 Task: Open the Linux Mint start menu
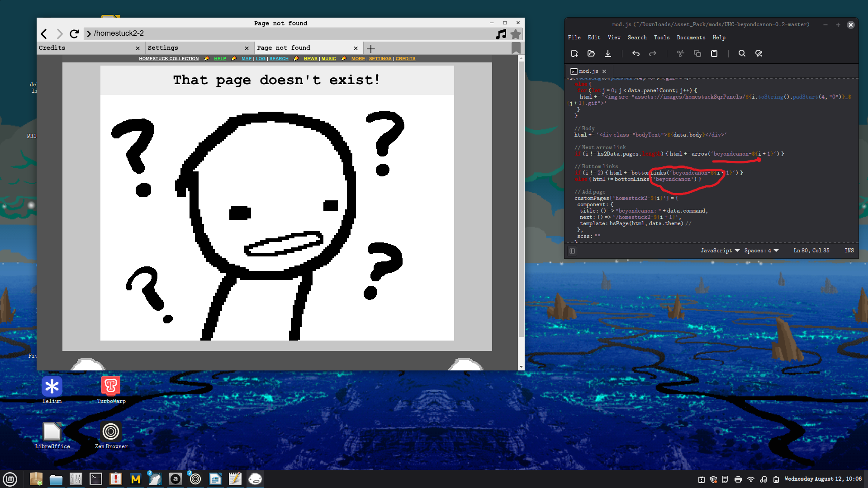point(10,479)
